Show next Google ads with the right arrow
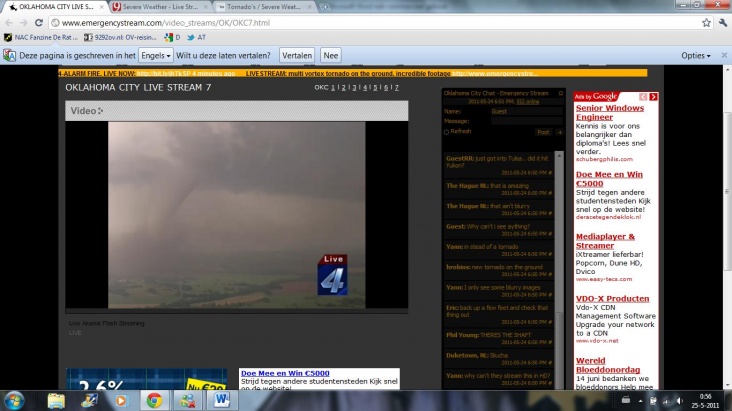This screenshot has width=732, height=411. [653, 97]
